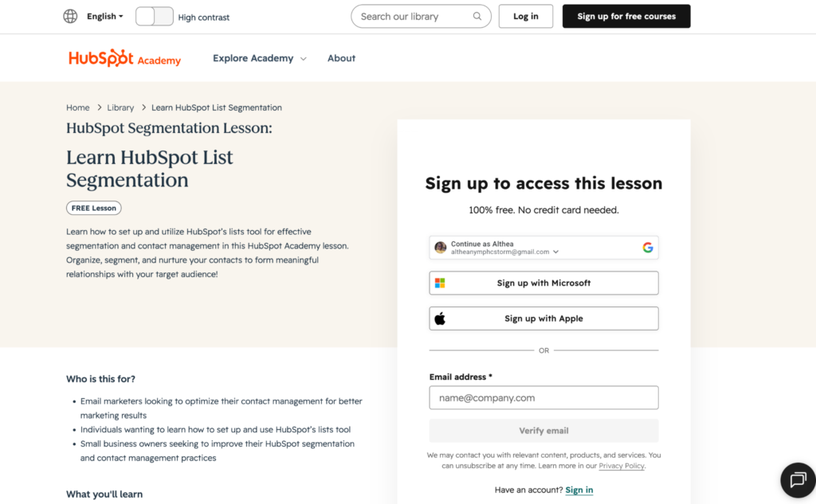Image resolution: width=816 pixels, height=504 pixels.
Task: Expand the Google account chooser chevron
Action: coord(555,252)
